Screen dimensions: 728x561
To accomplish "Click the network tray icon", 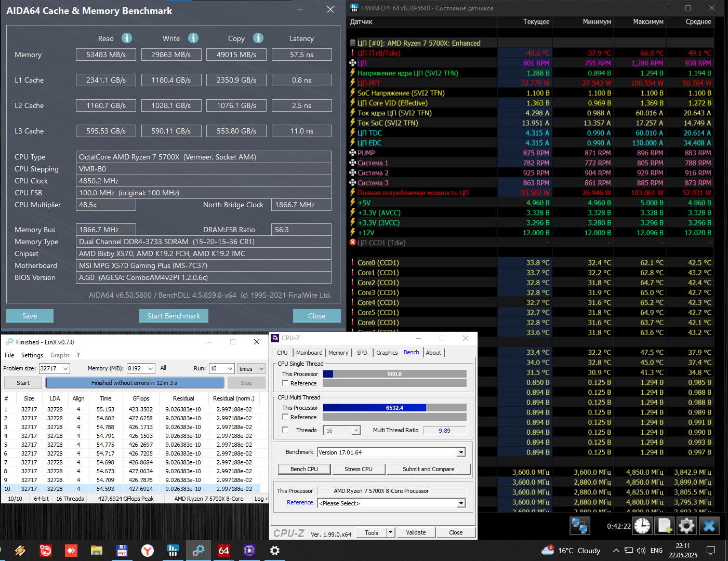I will click(629, 551).
